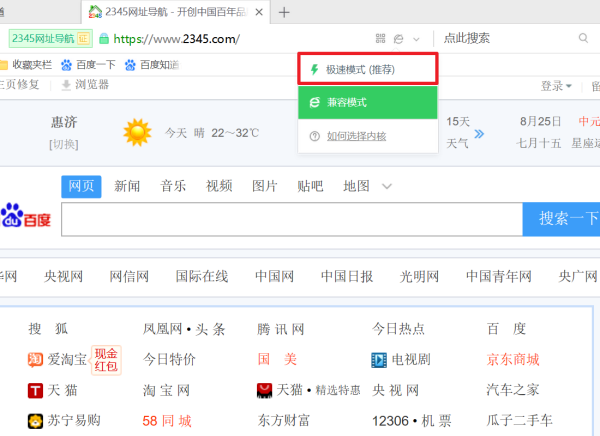
Task: Select 极速模式 (推荐) option
Action: (368, 69)
